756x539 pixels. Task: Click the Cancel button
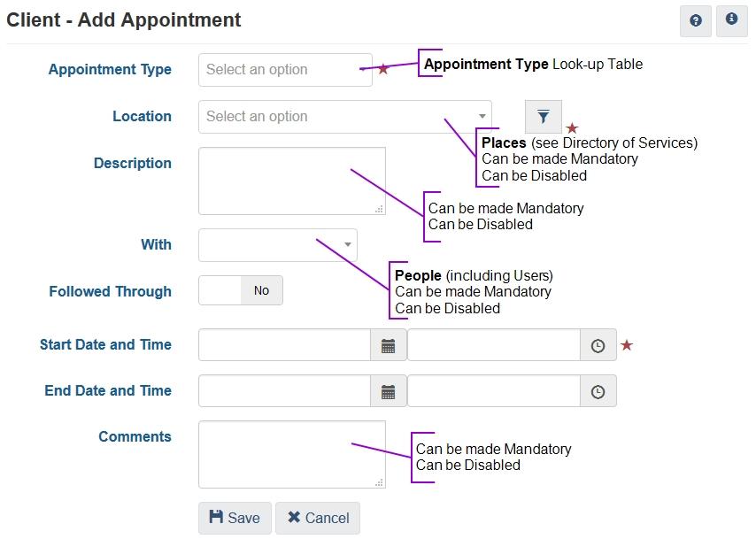coord(318,518)
